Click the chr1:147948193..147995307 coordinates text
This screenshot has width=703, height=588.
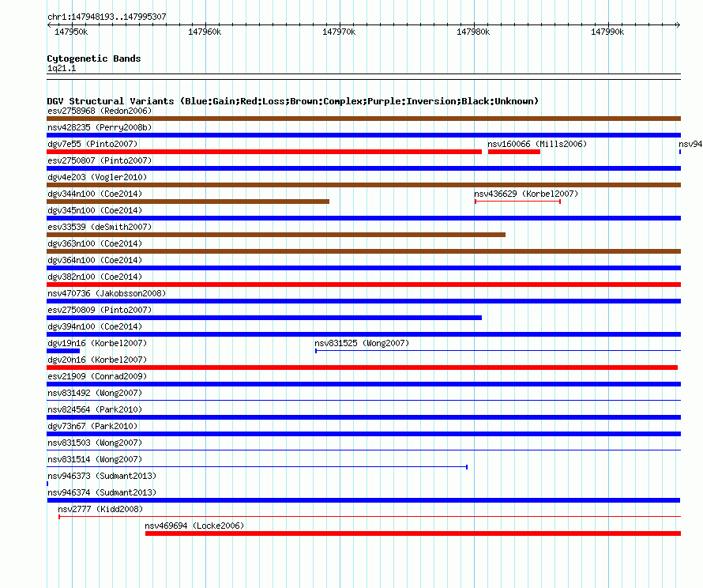(x=107, y=17)
